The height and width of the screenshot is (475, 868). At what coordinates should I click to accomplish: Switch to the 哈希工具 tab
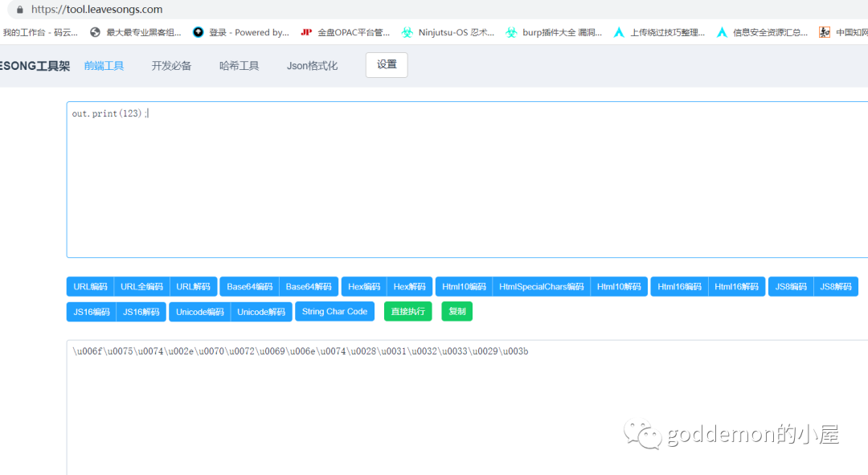click(240, 66)
